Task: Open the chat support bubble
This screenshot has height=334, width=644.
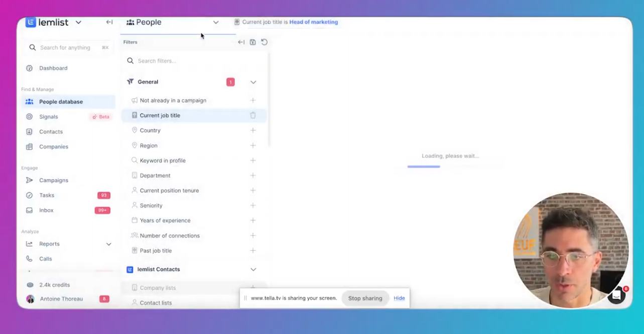Action: 616,296
